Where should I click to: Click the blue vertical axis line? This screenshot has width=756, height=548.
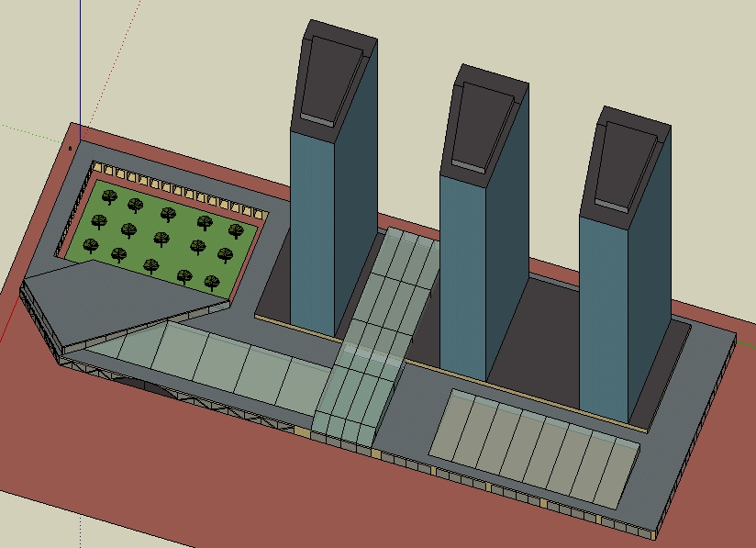coord(80,64)
